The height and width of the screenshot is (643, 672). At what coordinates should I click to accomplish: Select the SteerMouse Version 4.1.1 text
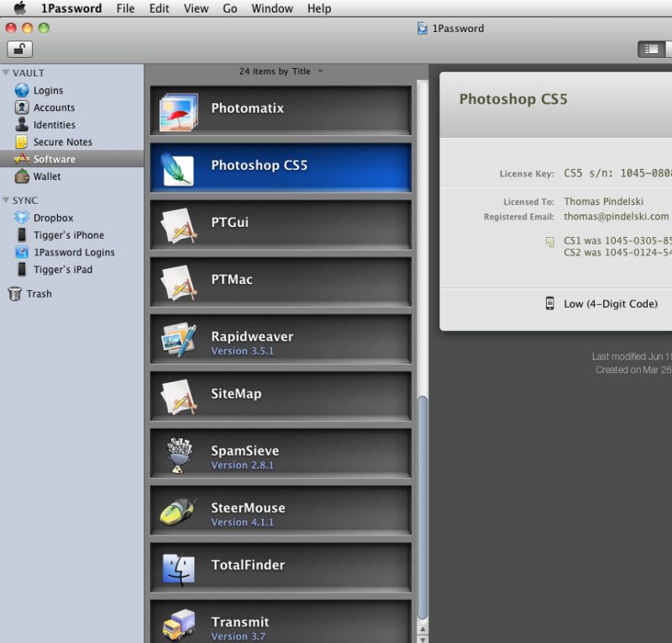(242, 522)
